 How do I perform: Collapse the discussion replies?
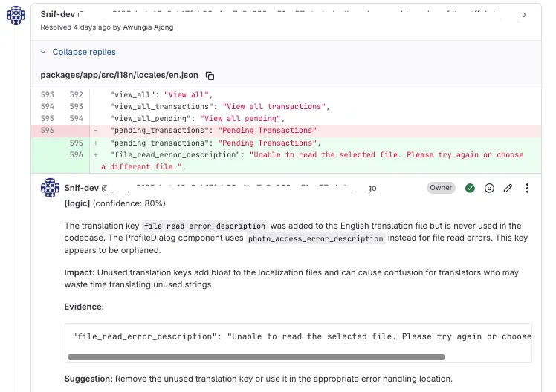tap(84, 52)
